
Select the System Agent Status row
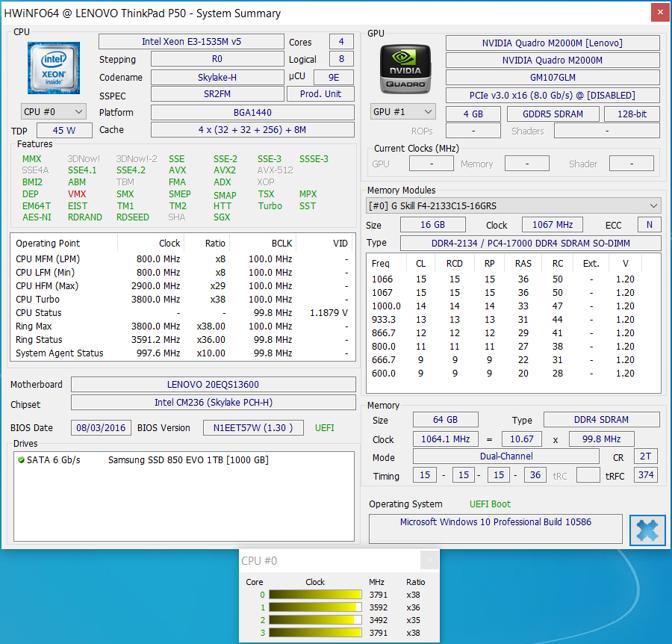point(183,353)
